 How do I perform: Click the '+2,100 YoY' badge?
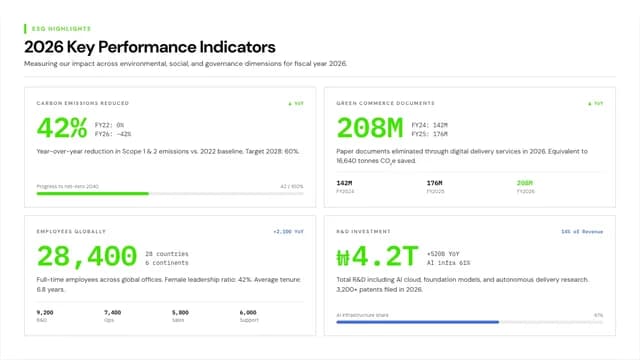pos(289,232)
